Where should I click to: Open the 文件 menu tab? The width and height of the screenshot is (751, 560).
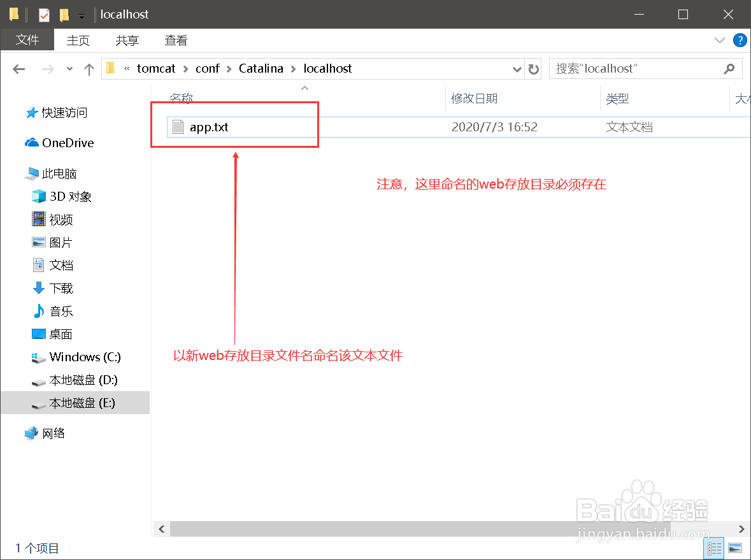[27, 40]
